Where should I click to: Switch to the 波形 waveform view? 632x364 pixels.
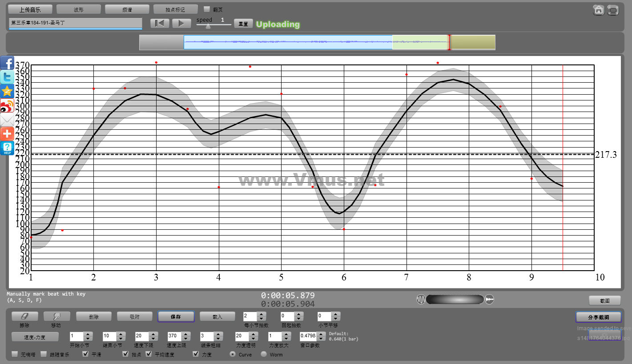click(78, 9)
